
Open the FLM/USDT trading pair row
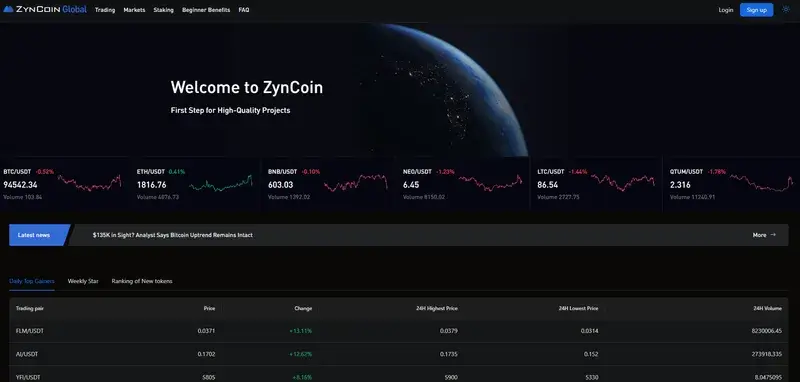point(398,331)
